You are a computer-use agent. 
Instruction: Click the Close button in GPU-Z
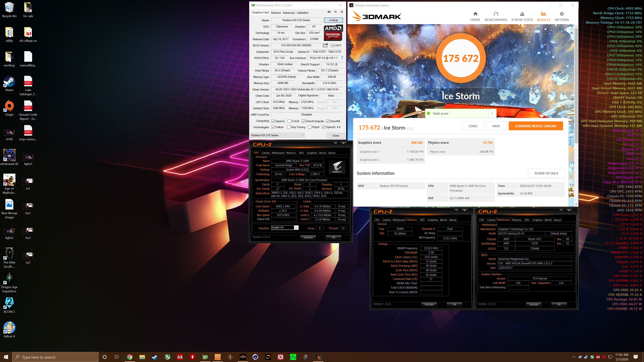(335, 136)
